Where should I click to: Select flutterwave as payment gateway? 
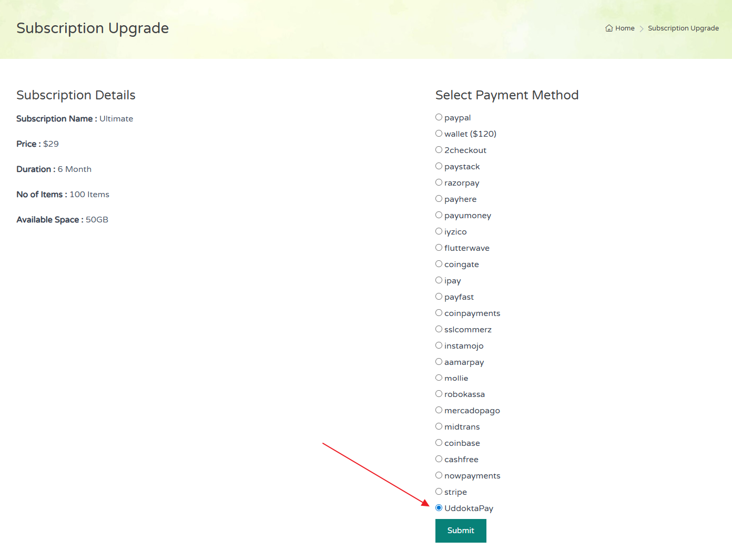click(439, 248)
